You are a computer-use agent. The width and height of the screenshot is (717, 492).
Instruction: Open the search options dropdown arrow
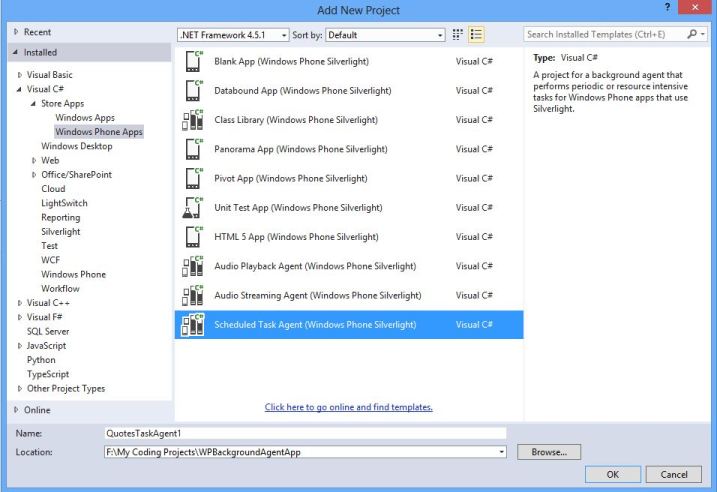(703, 34)
